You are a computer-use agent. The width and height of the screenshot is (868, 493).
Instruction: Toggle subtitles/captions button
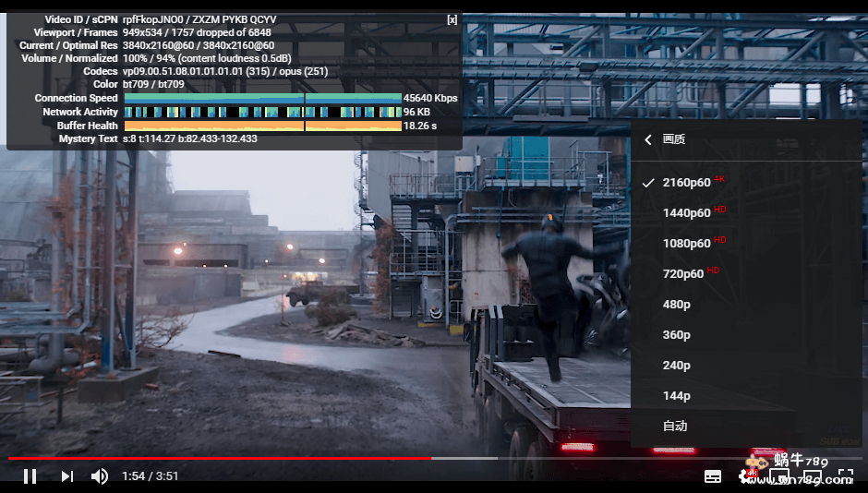[713, 476]
